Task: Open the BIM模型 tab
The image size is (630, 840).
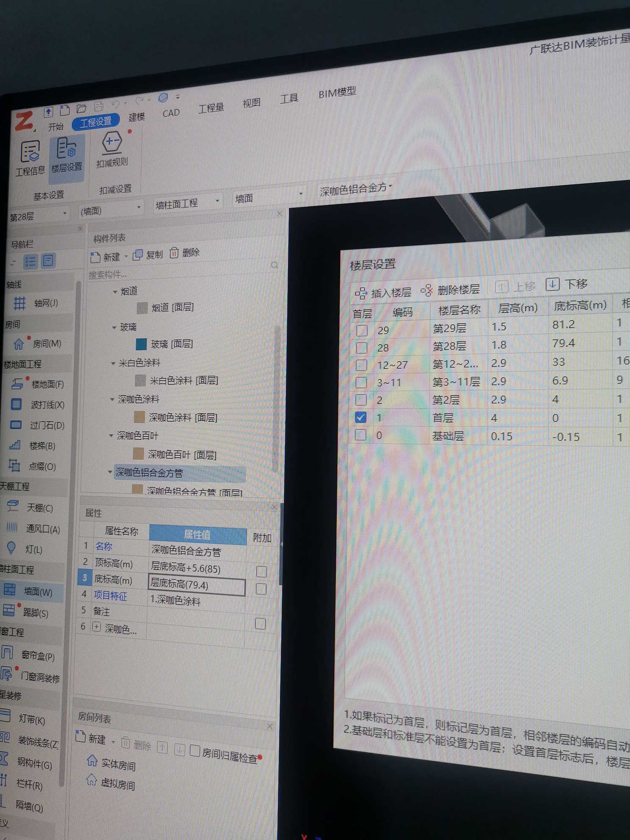Action: coord(337,93)
